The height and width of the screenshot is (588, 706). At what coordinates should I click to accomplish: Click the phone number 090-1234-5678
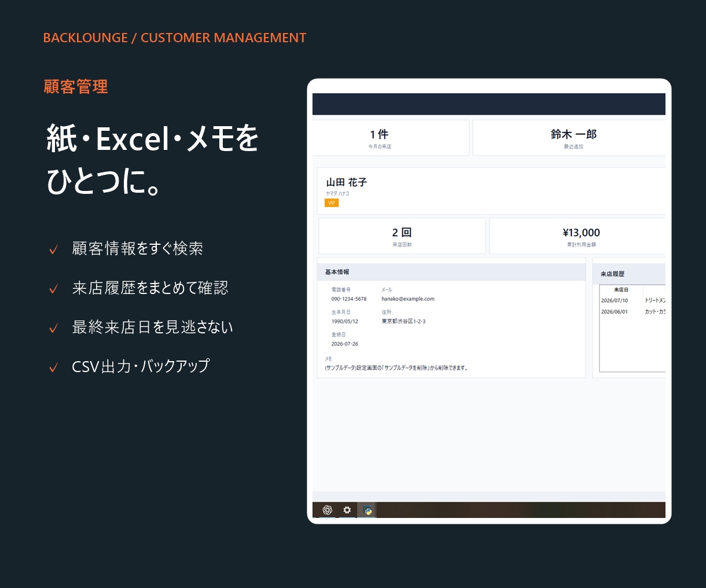coord(349,299)
